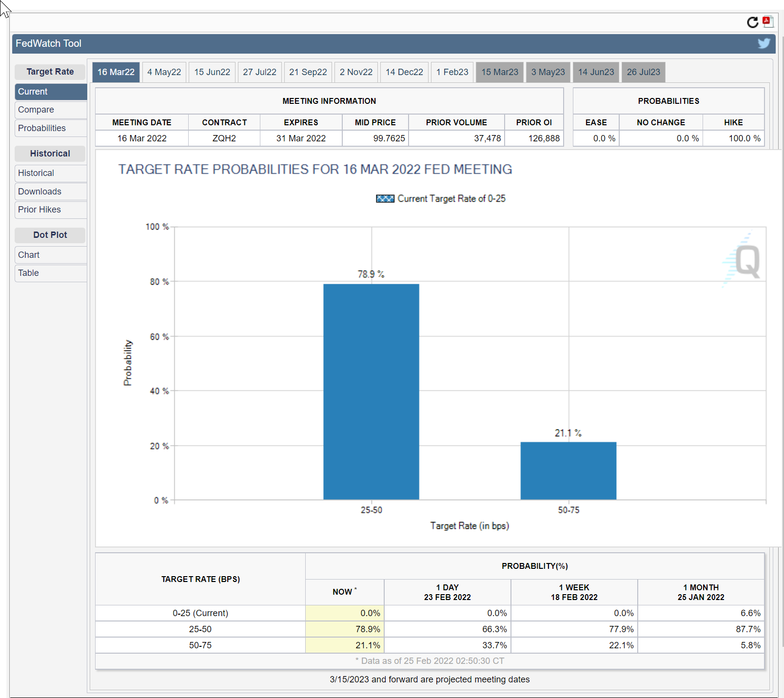
Task: Toggle the Current Target Rate legend swatch
Action: (x=385, y=199)
